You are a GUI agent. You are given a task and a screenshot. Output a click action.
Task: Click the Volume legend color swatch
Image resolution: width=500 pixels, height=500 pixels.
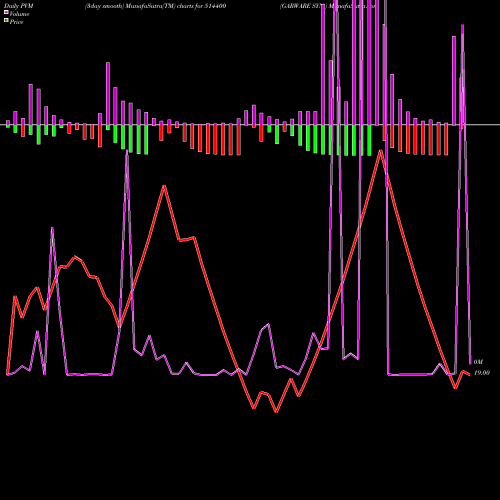[x=6, y=13]
